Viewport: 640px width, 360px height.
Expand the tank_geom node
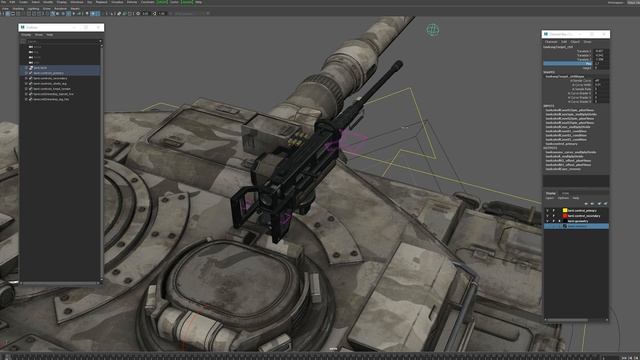click(27, 68)
